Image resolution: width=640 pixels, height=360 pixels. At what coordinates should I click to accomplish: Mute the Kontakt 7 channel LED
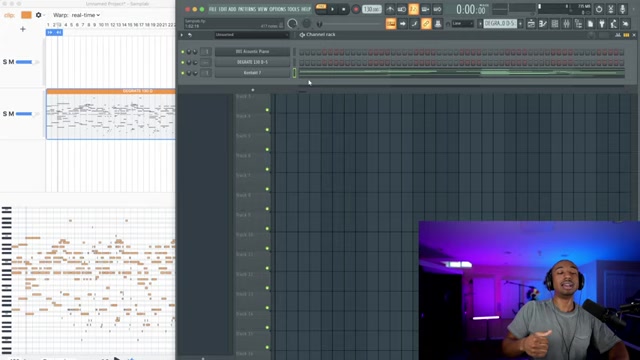click(182, 73)
